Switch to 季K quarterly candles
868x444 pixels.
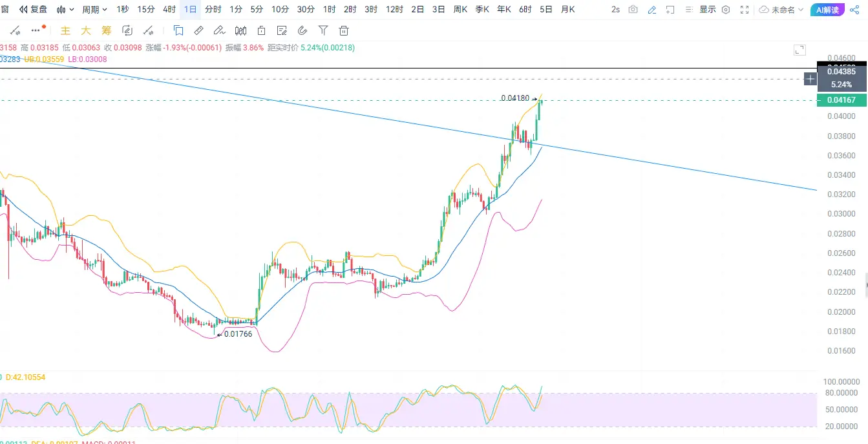coord(482,10)
